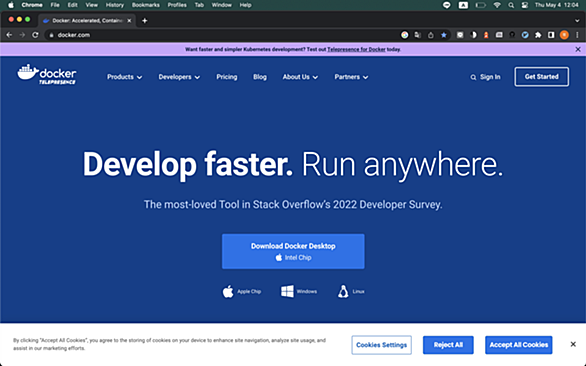Screen dimensions: 586x366
Task: Click the battery status icon
Action: pyautogui.click(x=480, y=5)
